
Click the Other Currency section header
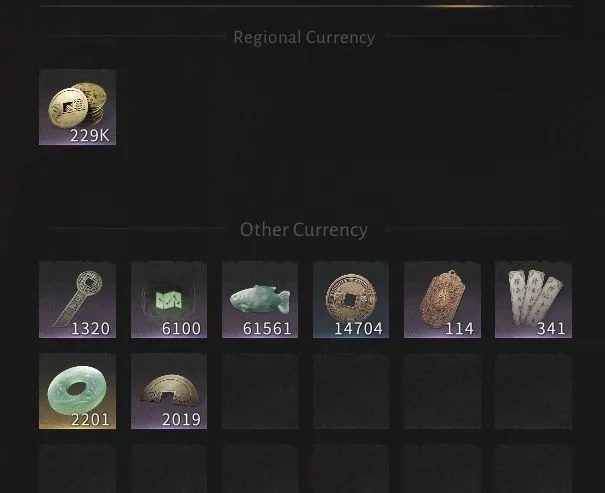304,230
